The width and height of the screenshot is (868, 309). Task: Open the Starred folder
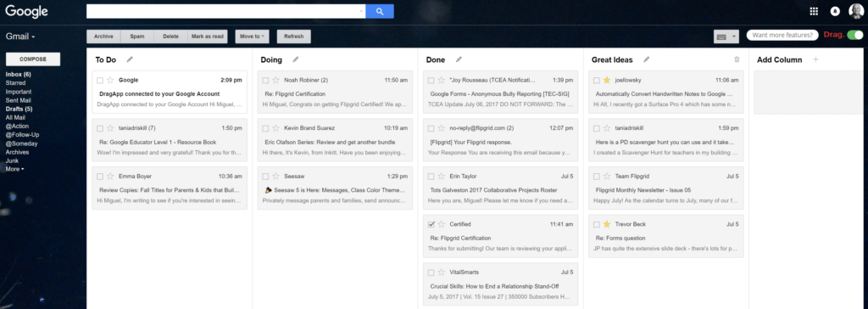point(15,82)
